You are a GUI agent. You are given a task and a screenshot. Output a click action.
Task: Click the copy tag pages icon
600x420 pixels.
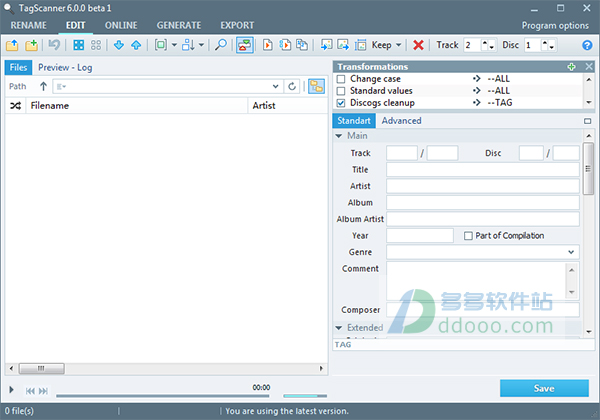[x=302, y=45]
